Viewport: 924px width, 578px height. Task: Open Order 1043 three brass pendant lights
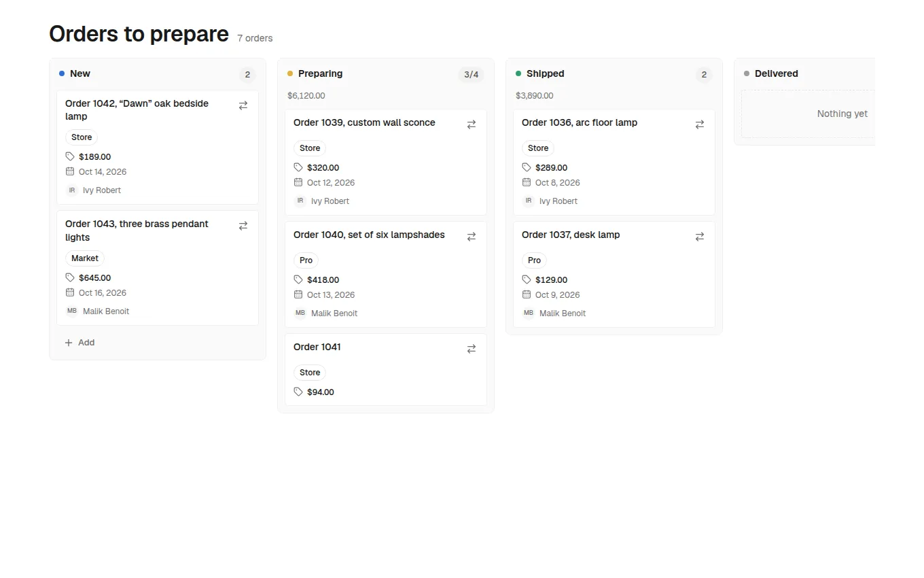137,231
